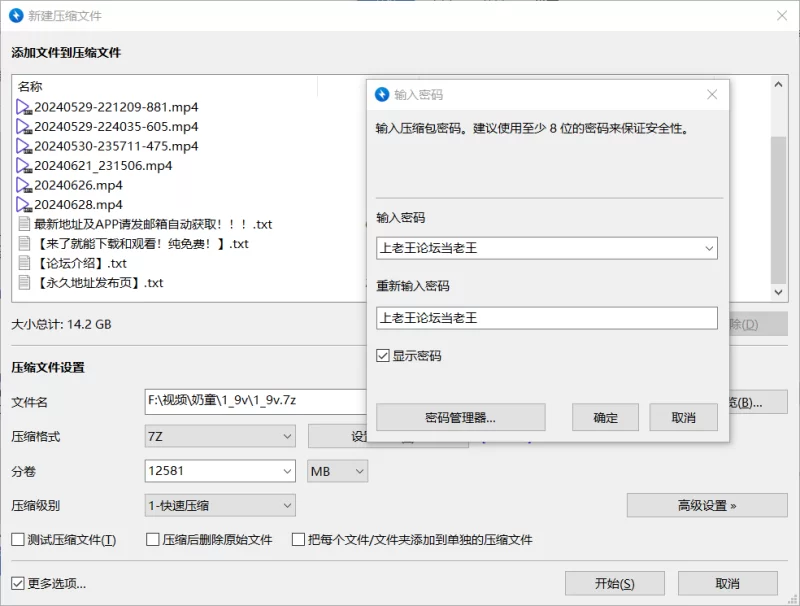Click the file list vertical scrollbar thumb
The width and height of the screenshot is (800, 606).
tap(778, 209)
